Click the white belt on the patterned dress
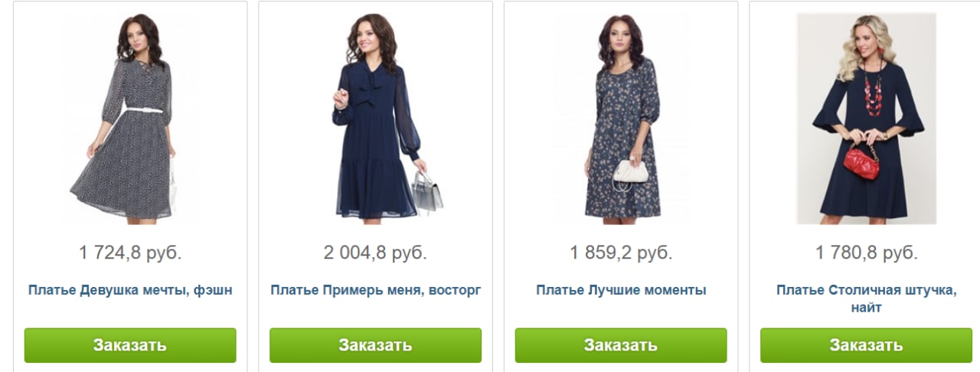 (x=142, y=111)
